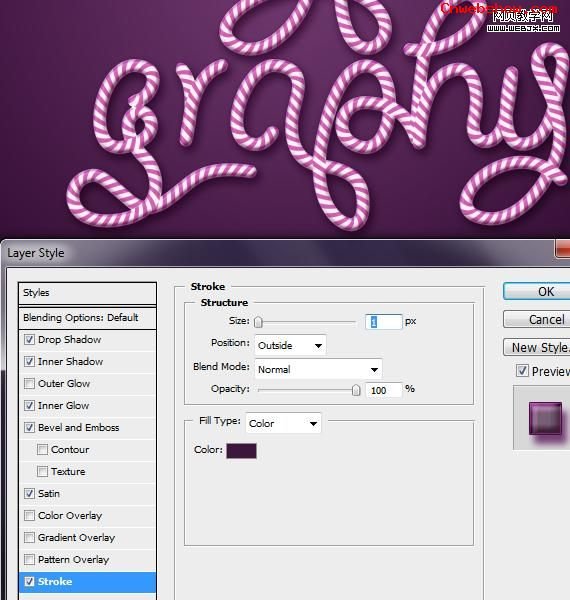Click the New Style button
Viewport: 570px width, 600px height.
(537, 347)
